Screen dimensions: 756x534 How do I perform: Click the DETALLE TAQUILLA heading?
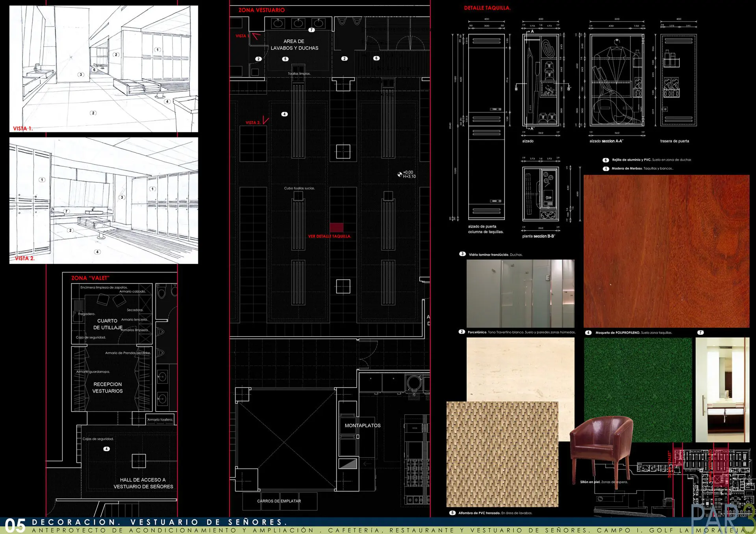click(487, 8)
